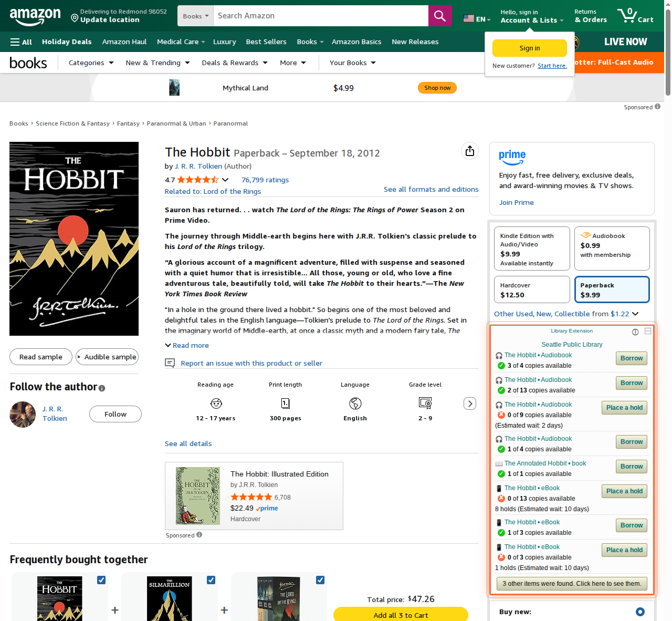The width and height of the screenshot is (672, 621).
Task: Click the info icon in Library Extension header
Action: (635, 332)
